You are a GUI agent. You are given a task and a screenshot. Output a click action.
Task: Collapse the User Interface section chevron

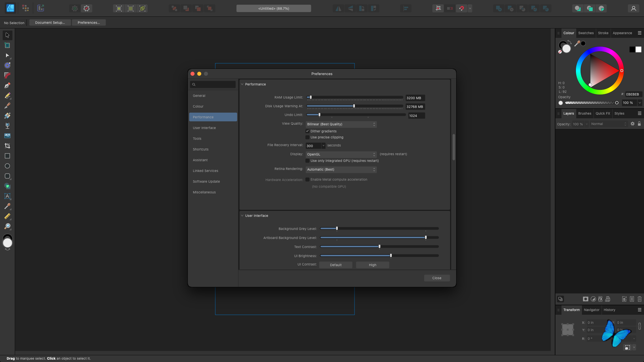tap(242, 216)
